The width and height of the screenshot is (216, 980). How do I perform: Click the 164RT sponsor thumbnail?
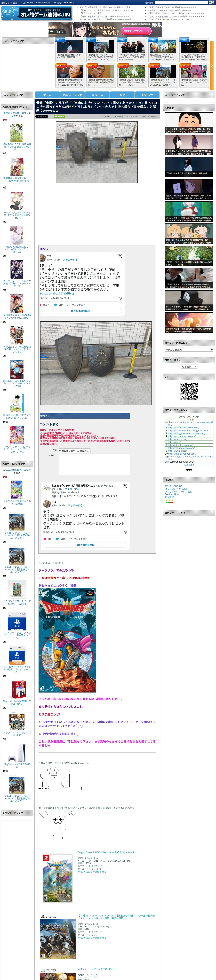point(70,47)
